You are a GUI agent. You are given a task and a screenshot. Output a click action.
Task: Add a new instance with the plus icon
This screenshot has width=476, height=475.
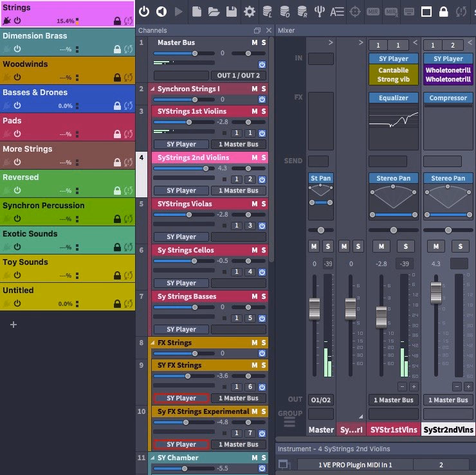[x=14, y=325]
